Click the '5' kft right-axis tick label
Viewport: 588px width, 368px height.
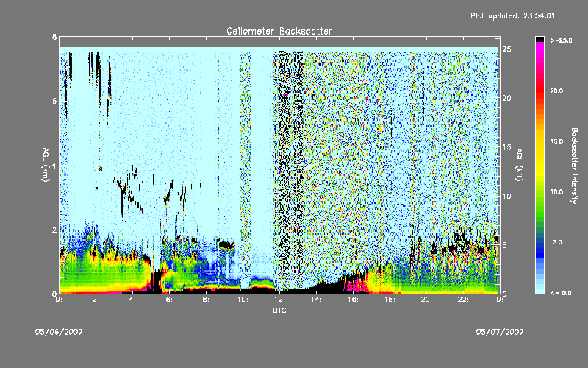point(505,245)
